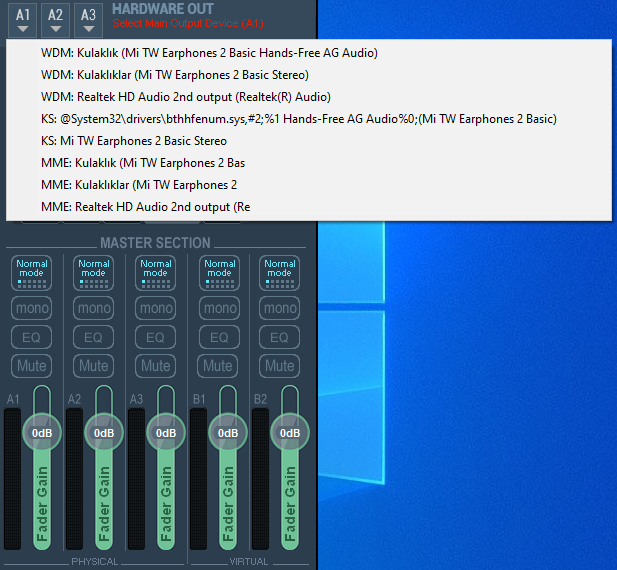Screen dimensions: 617x570
Task: Click the A3 level meter
Action: tap(137, 479)
